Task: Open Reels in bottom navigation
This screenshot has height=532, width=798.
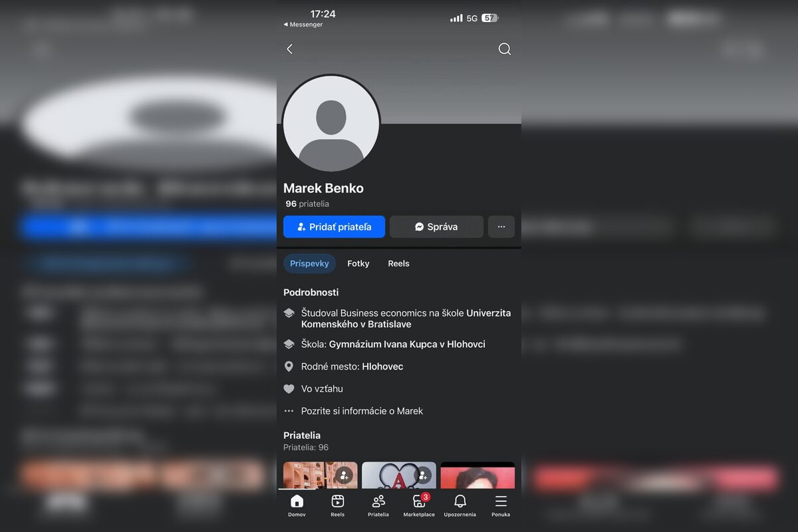Action: click(x=338, y=505)
